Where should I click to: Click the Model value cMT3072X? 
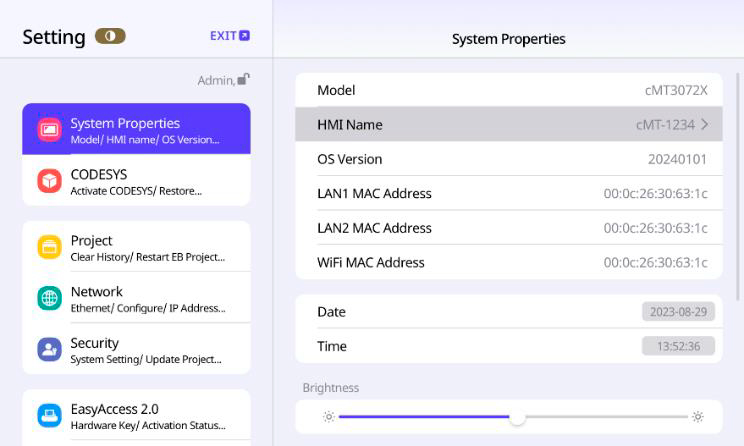pyautogui.click(x=676, y=90)
